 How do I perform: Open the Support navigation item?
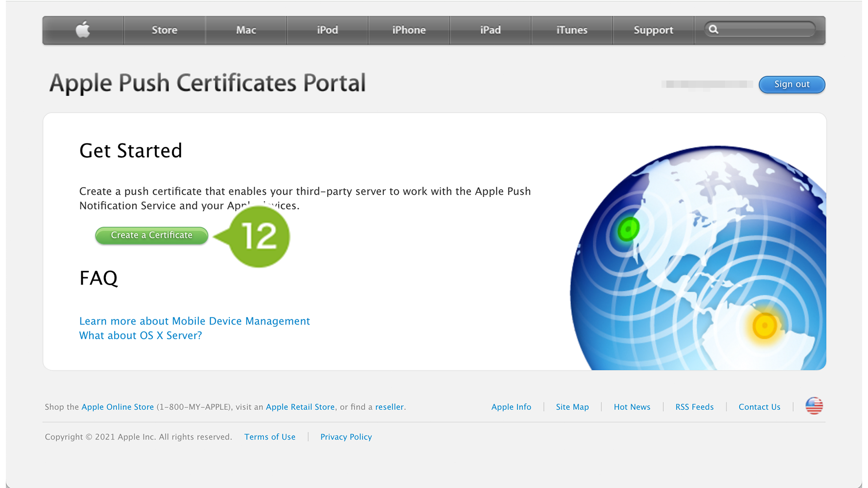[653, 30]
